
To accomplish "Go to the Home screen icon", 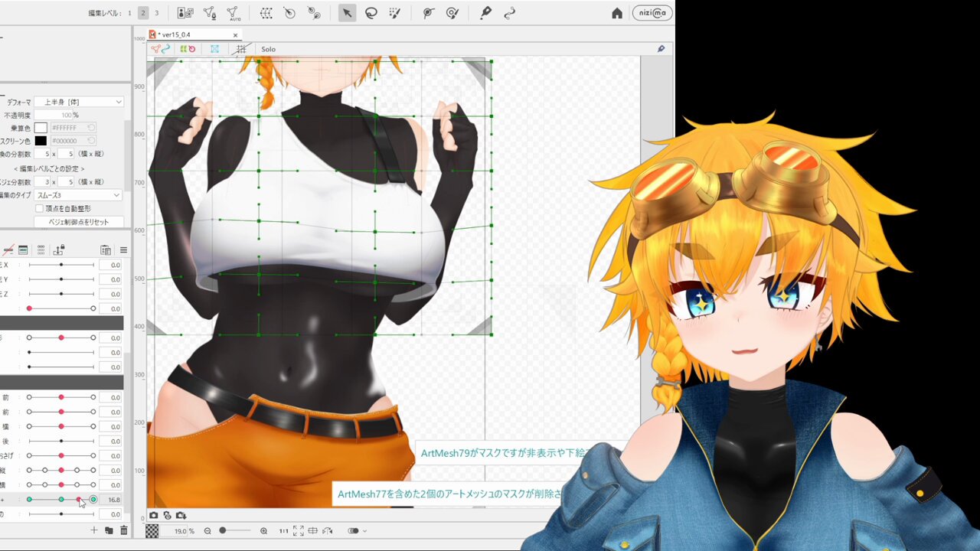I will point(617,13).
